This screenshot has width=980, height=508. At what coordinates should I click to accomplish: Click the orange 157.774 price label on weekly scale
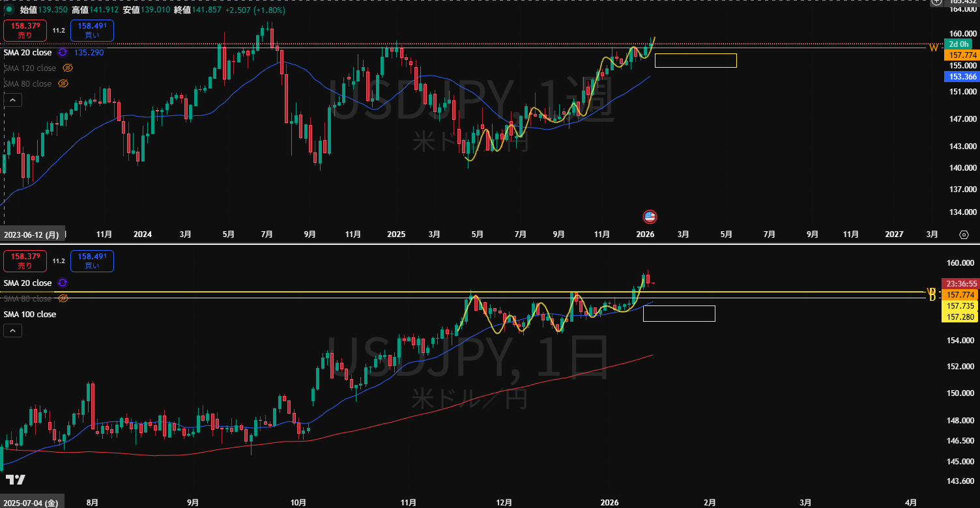[962, 56]
